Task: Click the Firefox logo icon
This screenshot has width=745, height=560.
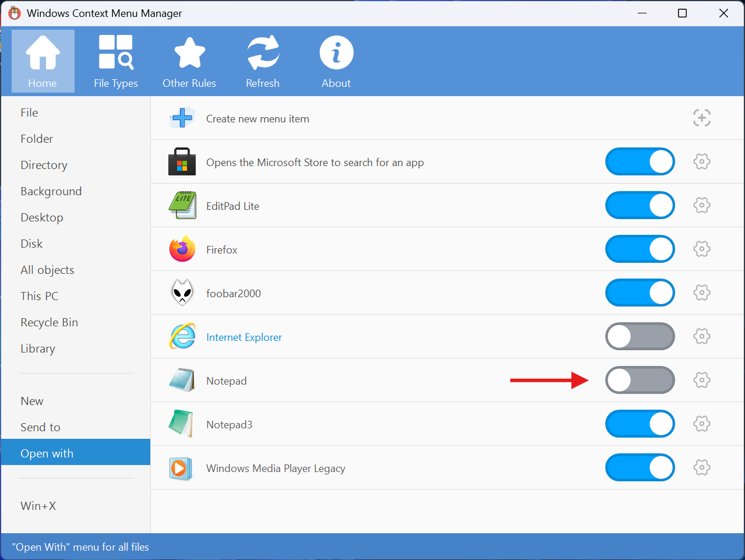Action: pyautogui.click(x=182, y=249)
